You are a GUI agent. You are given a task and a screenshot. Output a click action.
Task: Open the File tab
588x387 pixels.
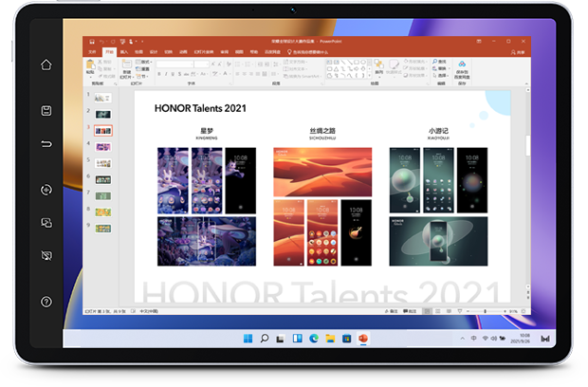(x=92, y=52)
